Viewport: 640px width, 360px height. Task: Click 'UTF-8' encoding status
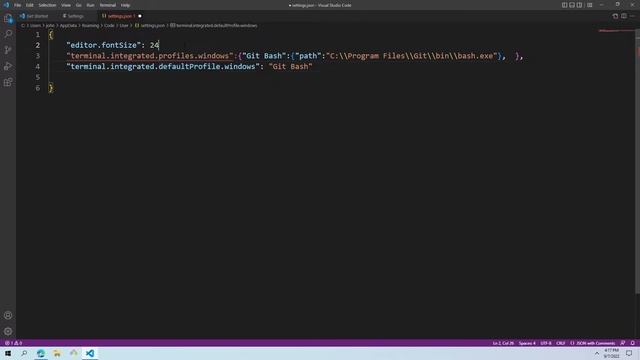coord(546,343)
